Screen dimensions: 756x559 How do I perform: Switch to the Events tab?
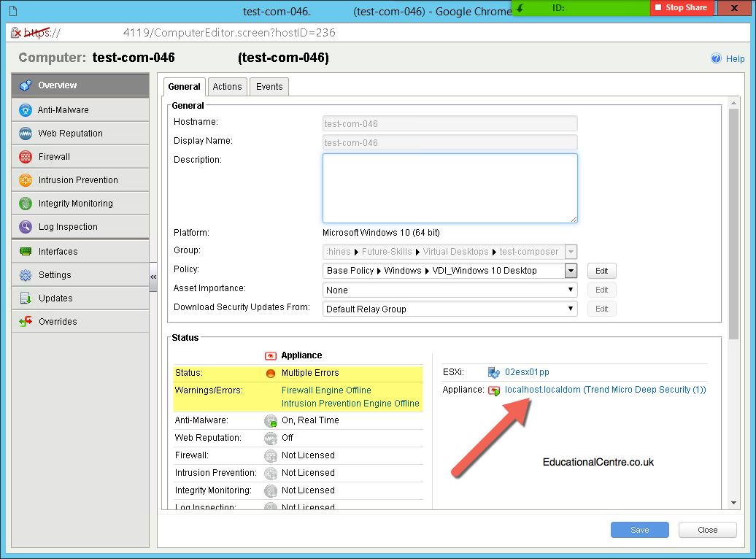[269, 87]
